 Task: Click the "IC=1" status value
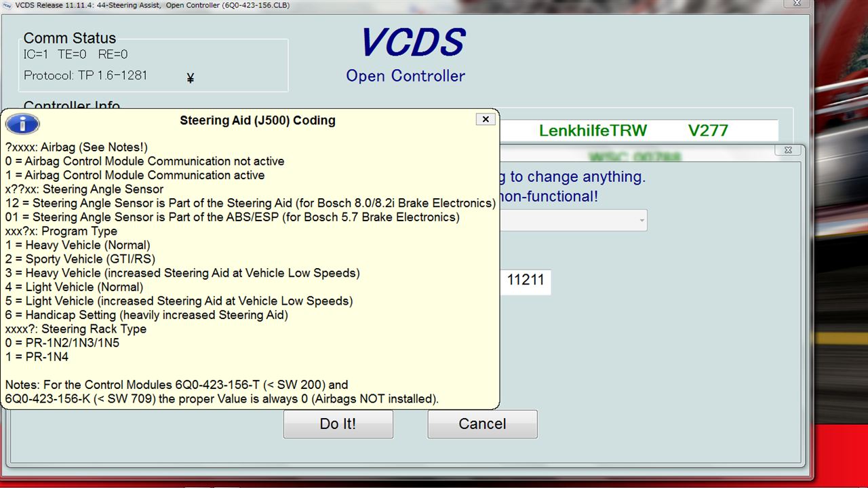tap(36, 54)
